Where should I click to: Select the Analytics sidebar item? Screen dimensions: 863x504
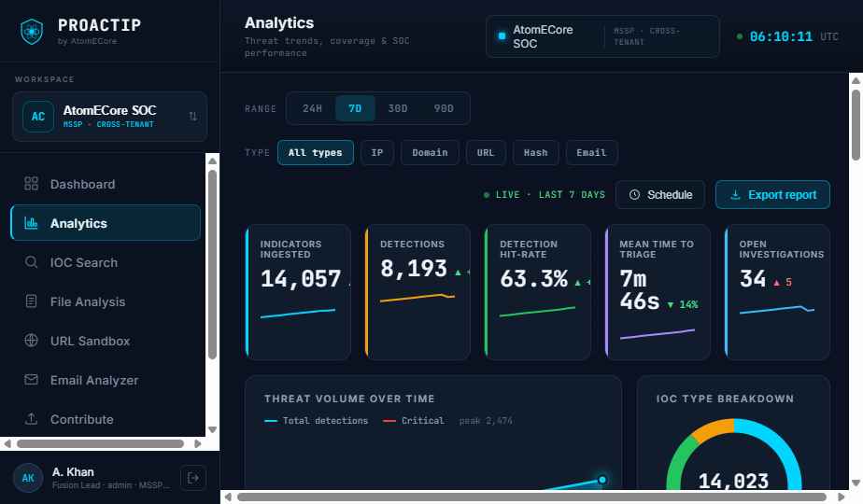coord(106,223)
